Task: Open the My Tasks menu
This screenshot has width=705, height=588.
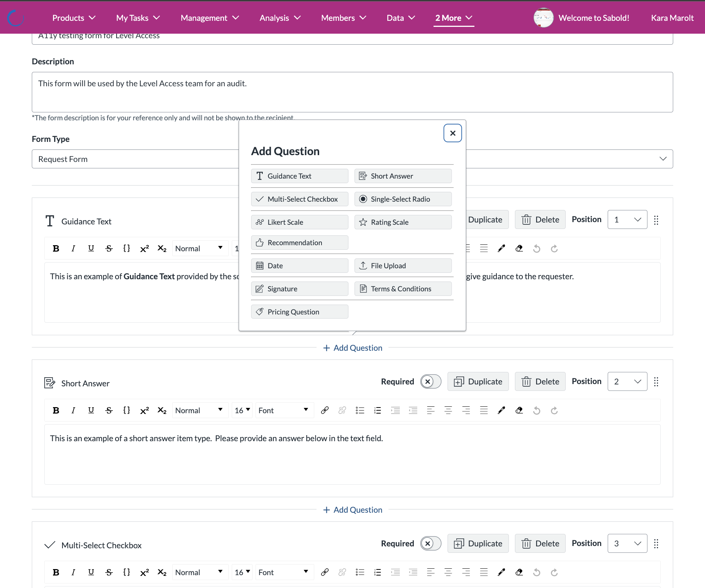Action: point(138,18)
